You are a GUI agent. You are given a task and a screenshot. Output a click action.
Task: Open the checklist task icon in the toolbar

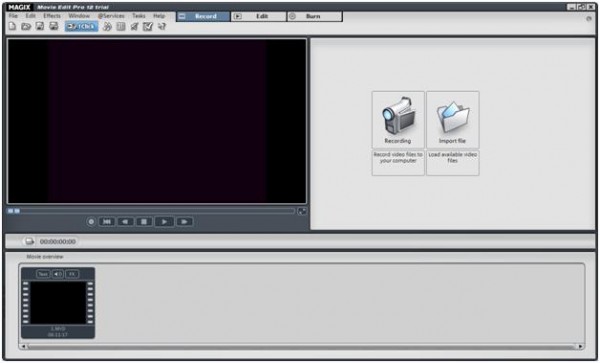(148, 26)
